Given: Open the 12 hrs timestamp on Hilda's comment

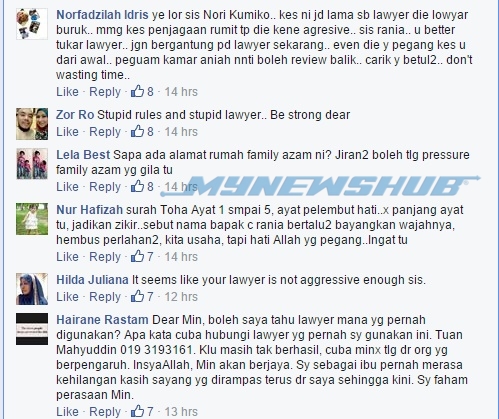Looking at the screenshot, I should (181, 297).
